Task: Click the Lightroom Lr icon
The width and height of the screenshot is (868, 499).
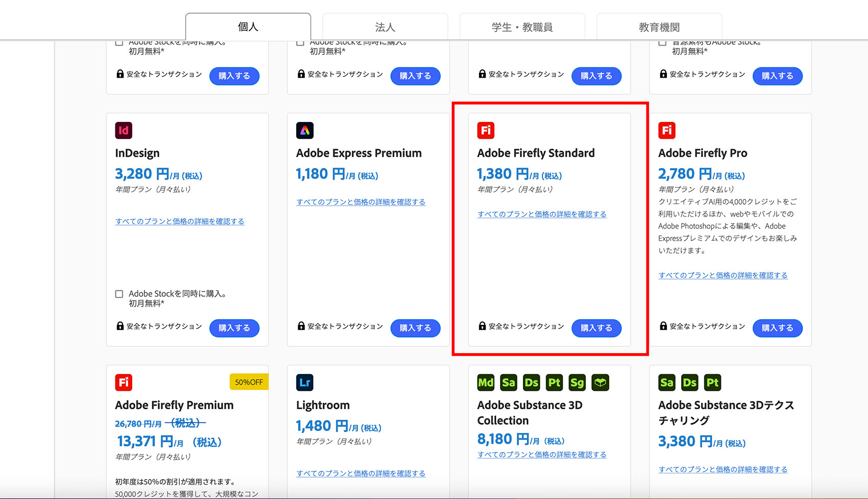Action: 305,383
